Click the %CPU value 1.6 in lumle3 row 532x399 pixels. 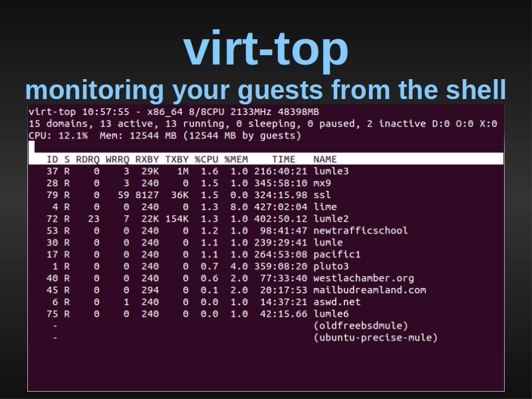point(209,172)
